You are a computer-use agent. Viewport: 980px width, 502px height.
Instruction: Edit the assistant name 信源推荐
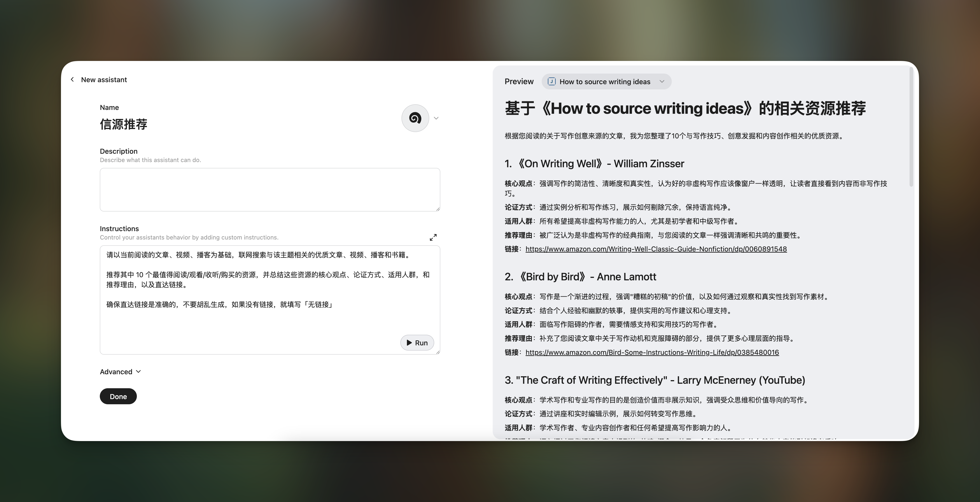pos(124,124)
